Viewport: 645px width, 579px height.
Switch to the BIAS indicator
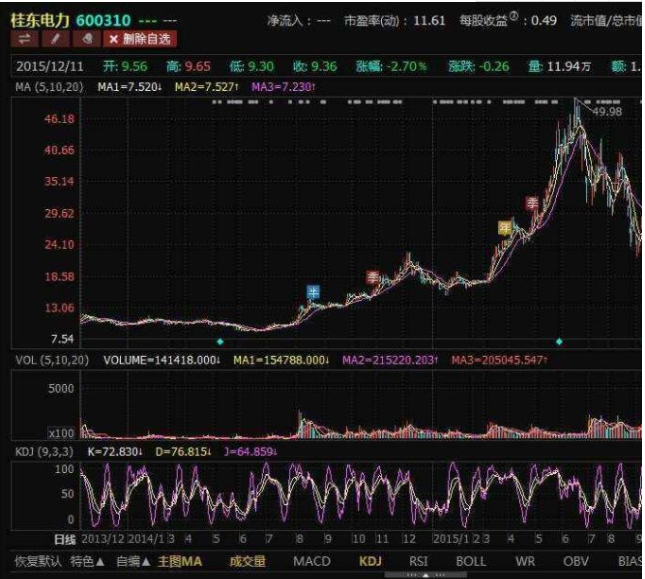coord(629,561)
